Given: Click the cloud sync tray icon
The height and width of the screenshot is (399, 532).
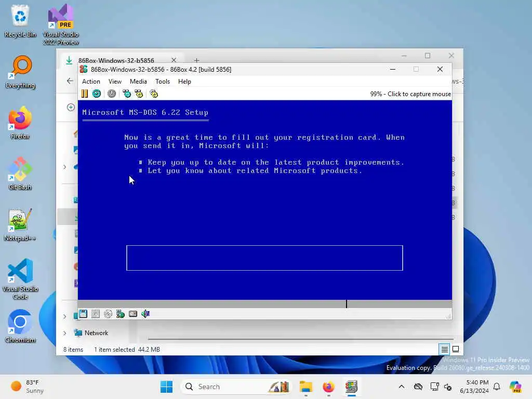Looking at the screenshot, I should pos(418,387).
